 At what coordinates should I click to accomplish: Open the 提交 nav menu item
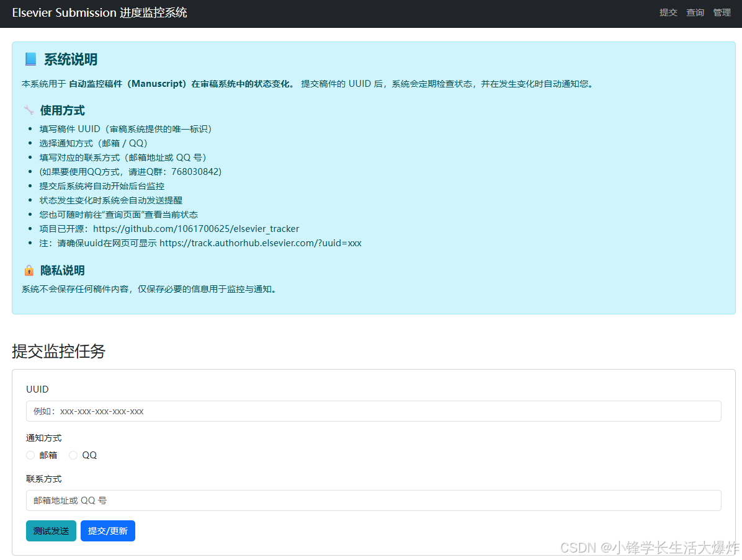[668, 13]
